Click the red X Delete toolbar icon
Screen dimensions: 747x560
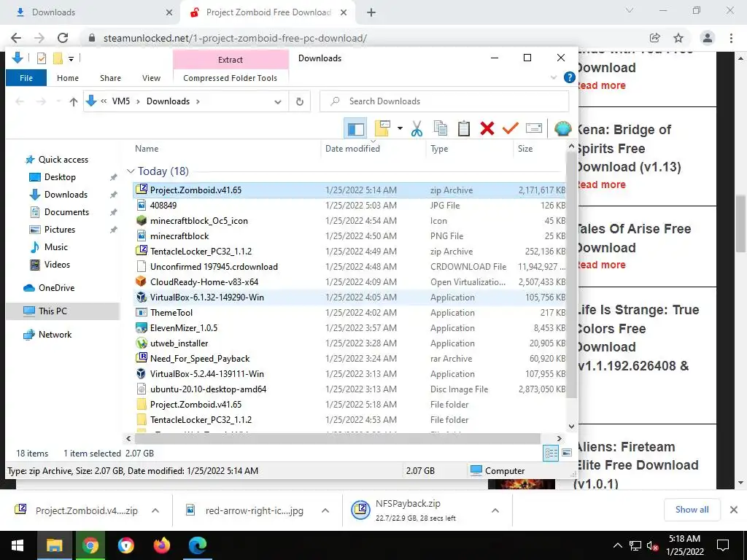pos(487,128)
